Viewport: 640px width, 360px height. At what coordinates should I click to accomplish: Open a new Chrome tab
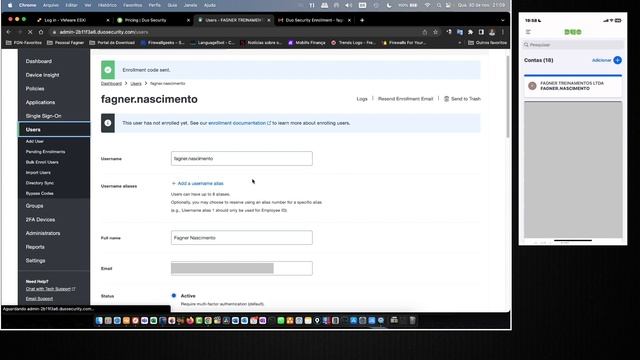tap(362, 20)
